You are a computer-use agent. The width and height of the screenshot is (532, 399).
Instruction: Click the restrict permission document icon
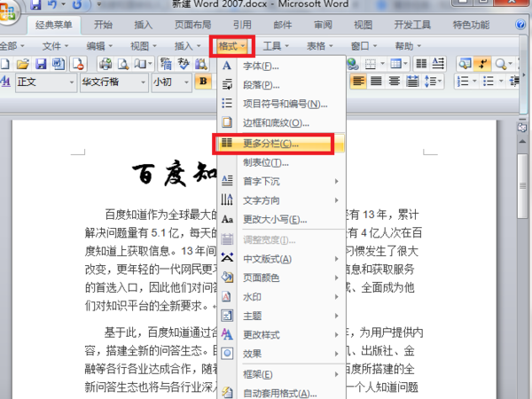78,64
